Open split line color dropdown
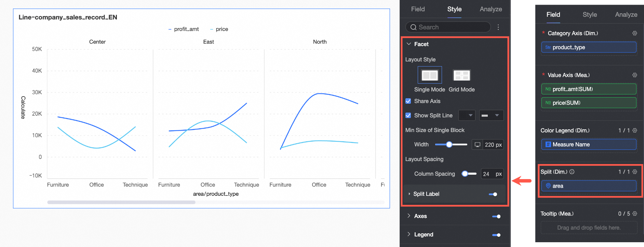The width and height of the screenshot is (644, 247). (467, 115)
